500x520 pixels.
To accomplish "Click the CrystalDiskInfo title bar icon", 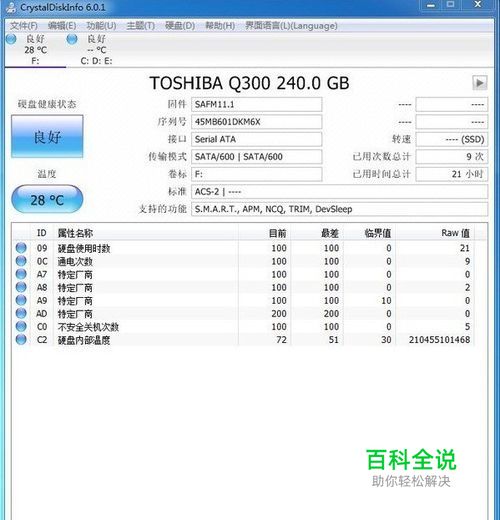I will pos(12,8).
